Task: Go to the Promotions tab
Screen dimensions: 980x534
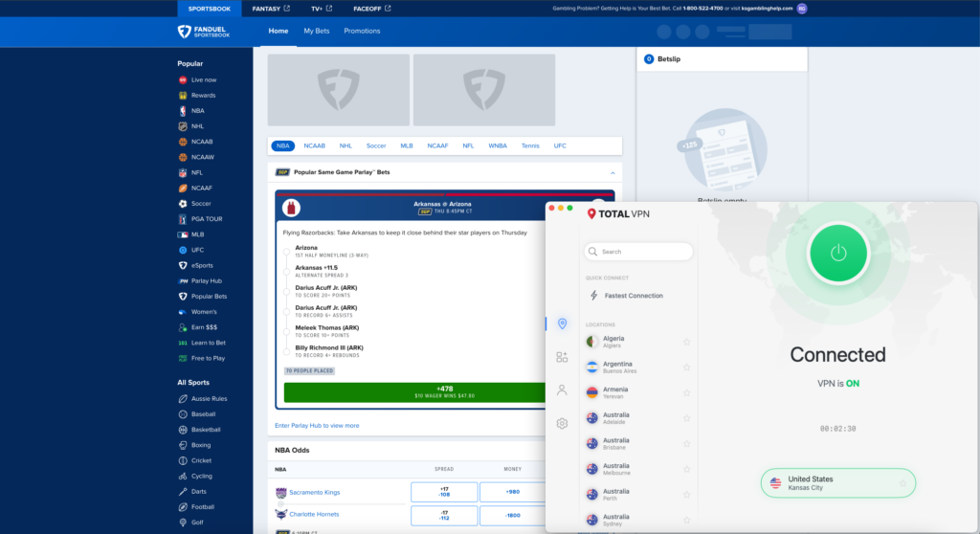Action: 362,32
